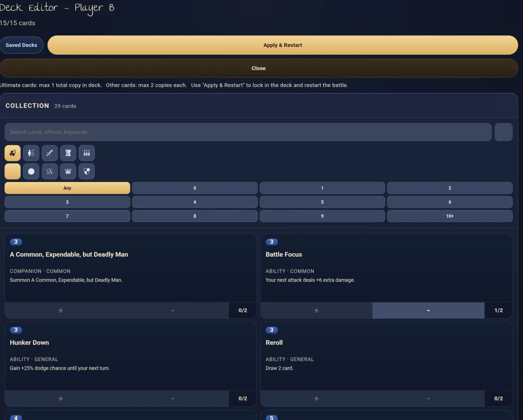
Task: Select cost filter 1
Action: pos(322,188)
